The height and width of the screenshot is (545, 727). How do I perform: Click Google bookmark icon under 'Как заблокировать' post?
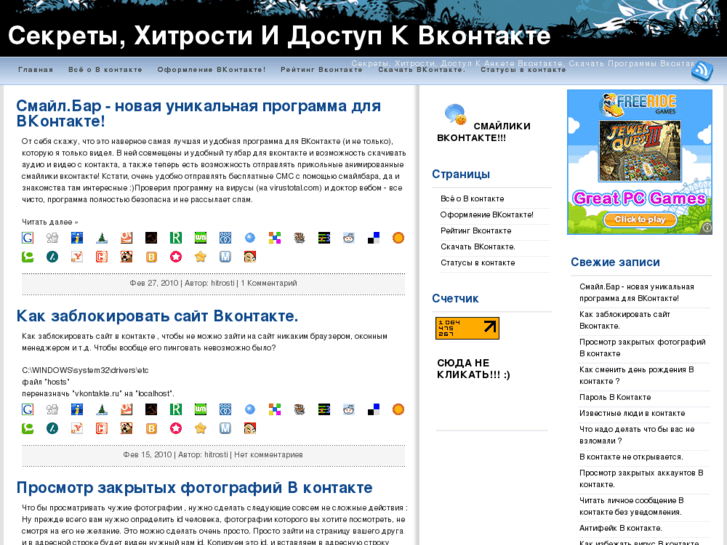point(28,410)
